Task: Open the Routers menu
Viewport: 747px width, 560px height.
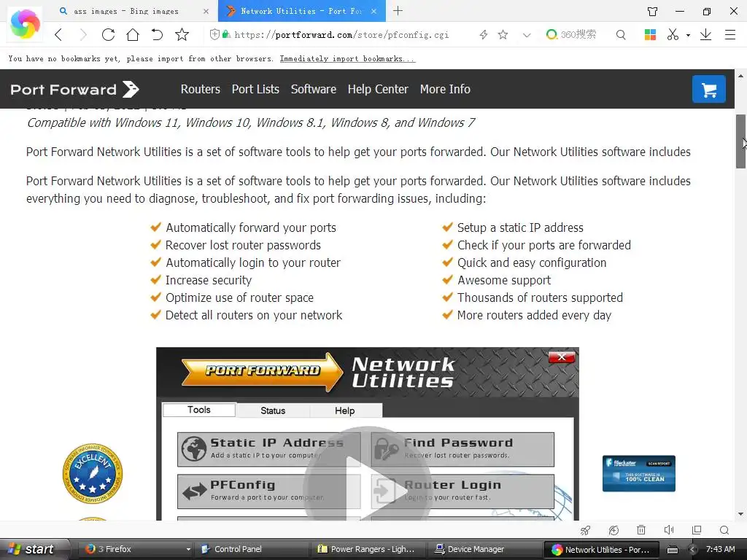Action: tap(200, 89)
